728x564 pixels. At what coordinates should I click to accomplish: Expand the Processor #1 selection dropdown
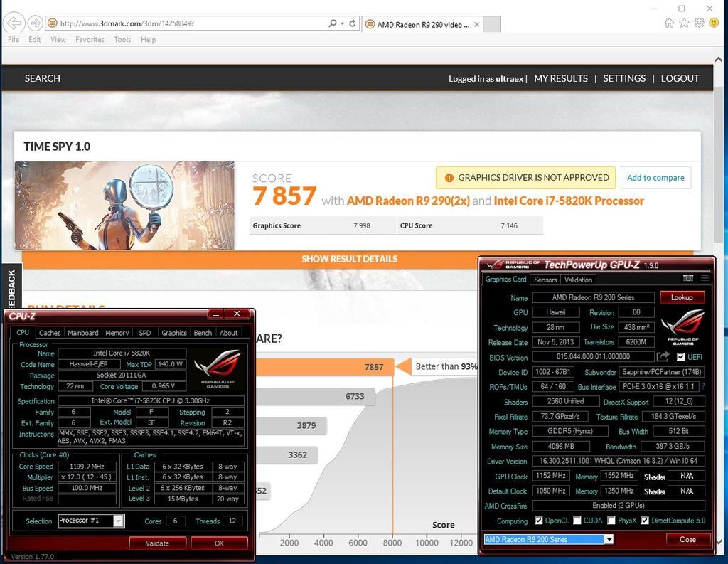pyautogui.click(x=118, y=521)
